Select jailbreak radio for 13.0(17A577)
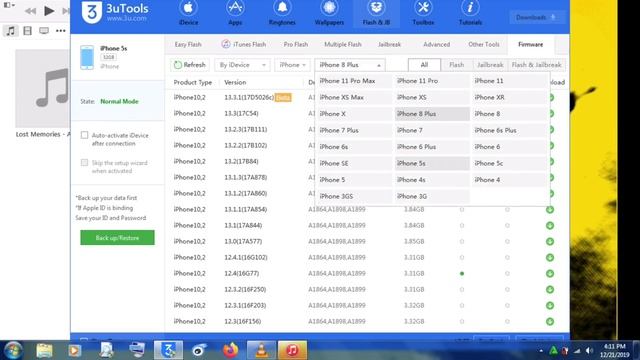Screen dimensions: 640x360 click(x=507, y=241)
